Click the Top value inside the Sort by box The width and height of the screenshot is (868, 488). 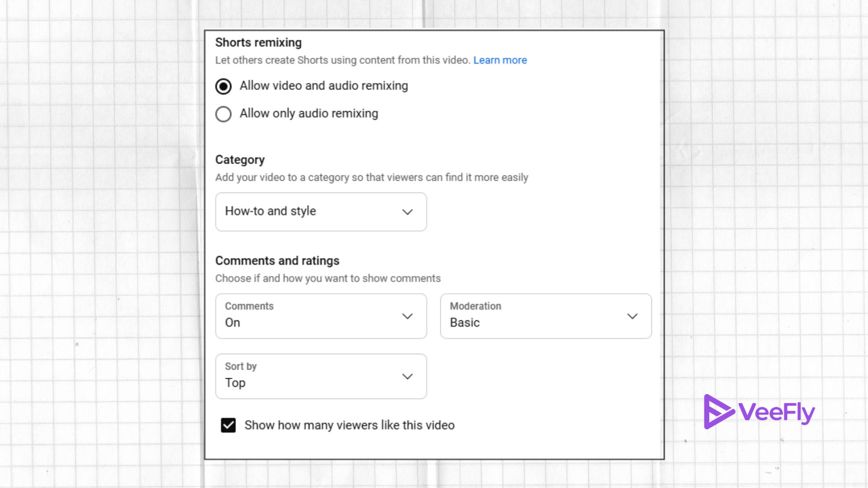pyautogui.click(x=235, y=383)
